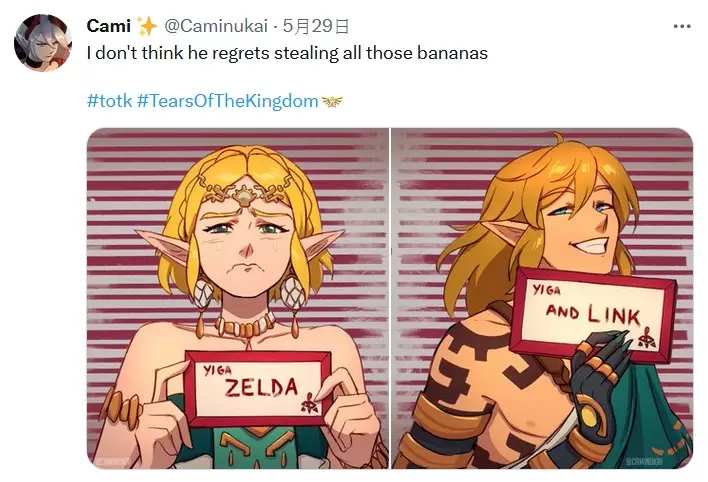
Task: Open the #TearsOfTheKingdom hashtag
Action: click(x=227, y=101)
